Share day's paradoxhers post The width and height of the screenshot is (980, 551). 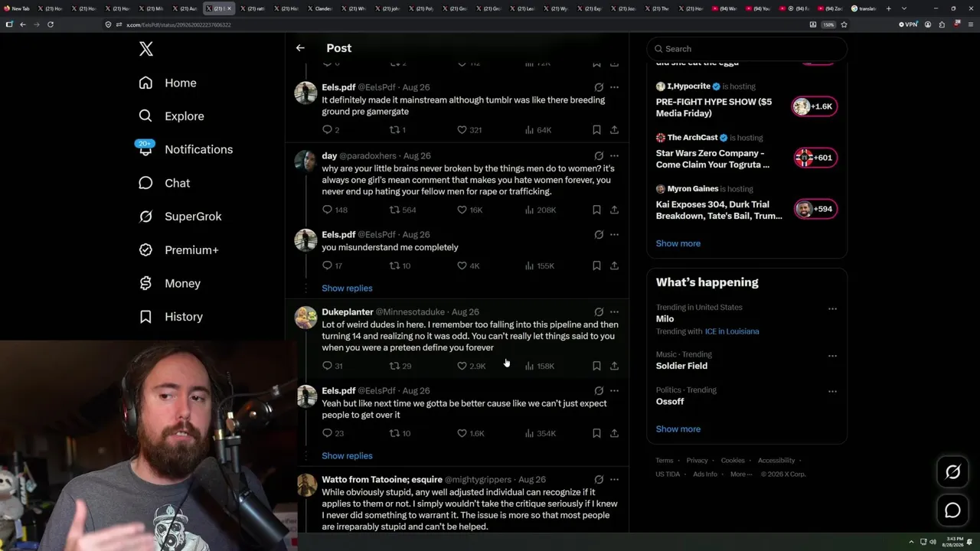(x=614, y=210)
